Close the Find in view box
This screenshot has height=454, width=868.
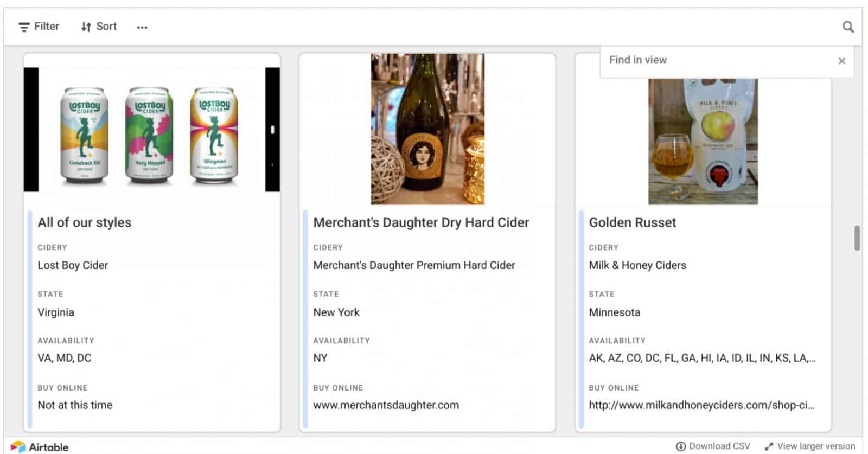[841, 61]
